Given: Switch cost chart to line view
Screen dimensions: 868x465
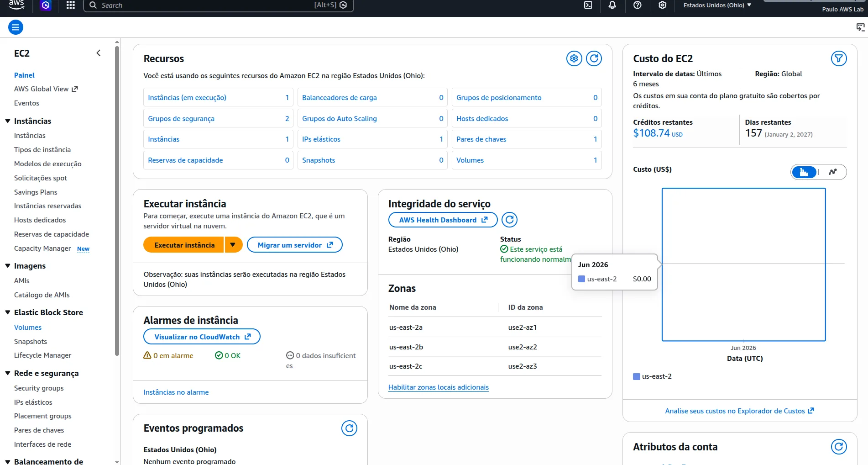Looking at the screenshot, I should pyautogui.click(x=833, y=172).
